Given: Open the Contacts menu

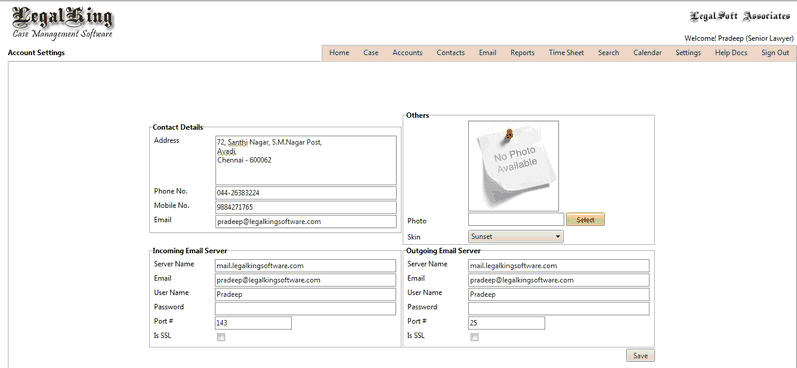Looking at the screenshot, I should (x=450, y=53).
